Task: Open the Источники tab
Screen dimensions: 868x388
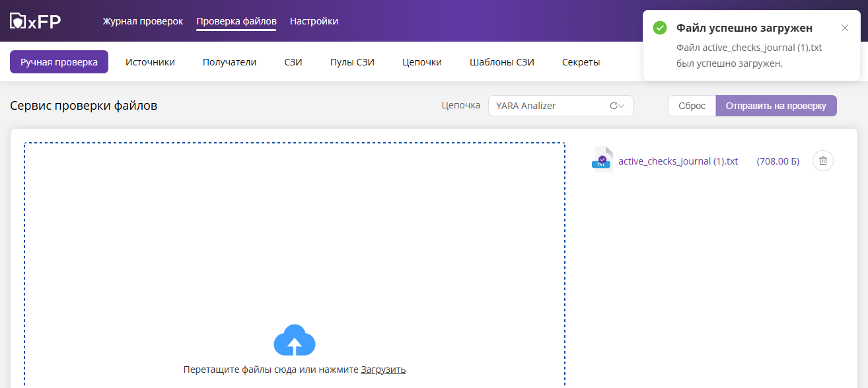Action: [150, 62]
